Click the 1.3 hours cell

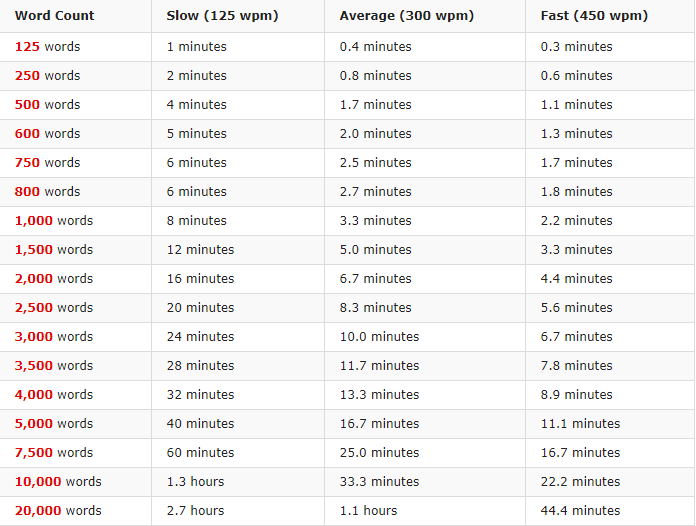[196, 482]
